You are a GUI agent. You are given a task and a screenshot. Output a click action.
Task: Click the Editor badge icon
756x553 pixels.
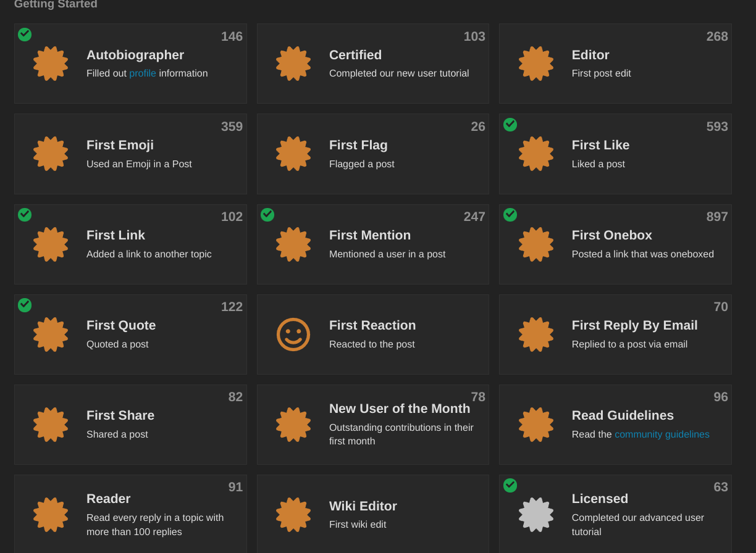tap(536, 64)
